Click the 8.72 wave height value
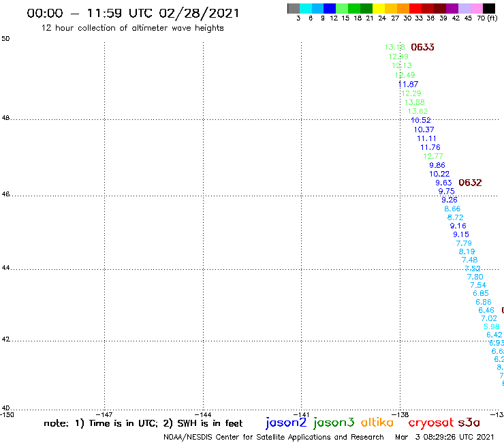 click(x=456, y=218)
